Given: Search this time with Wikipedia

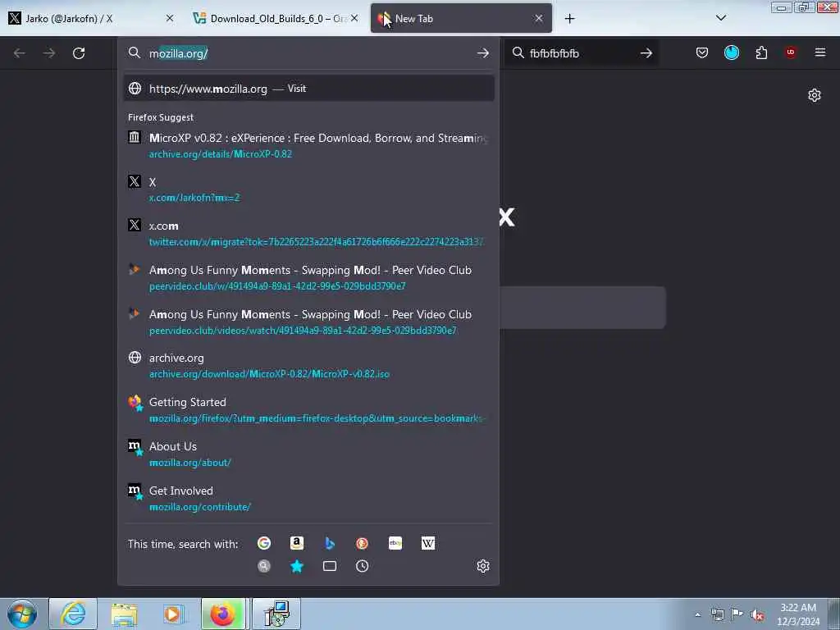Looking at the screenshot, I should pyautogui.click(x=428, y=543).
